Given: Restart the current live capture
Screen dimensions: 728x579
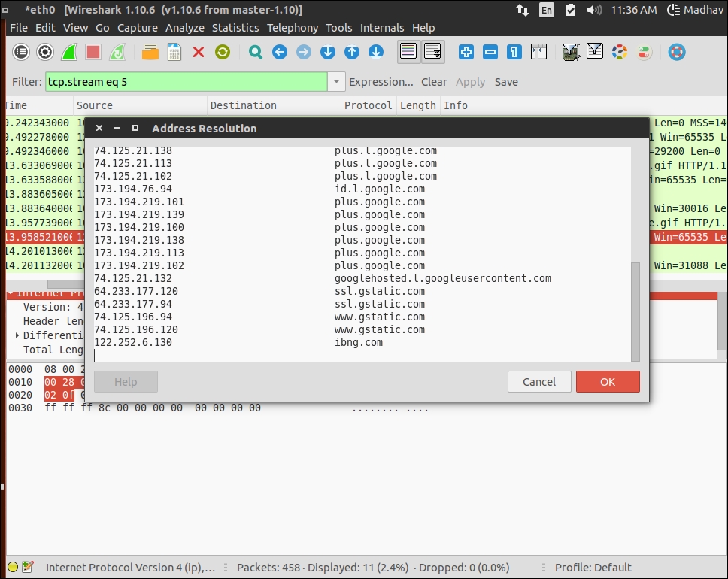Looking at the screenshot, I should (x=117, y=52).
